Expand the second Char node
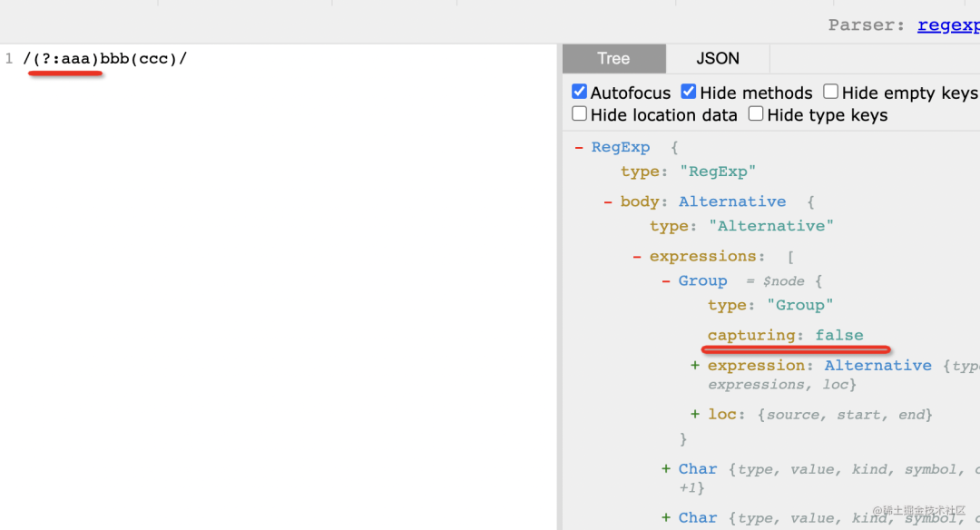Viewport: 980px width, 530px height. pos(666,517)
